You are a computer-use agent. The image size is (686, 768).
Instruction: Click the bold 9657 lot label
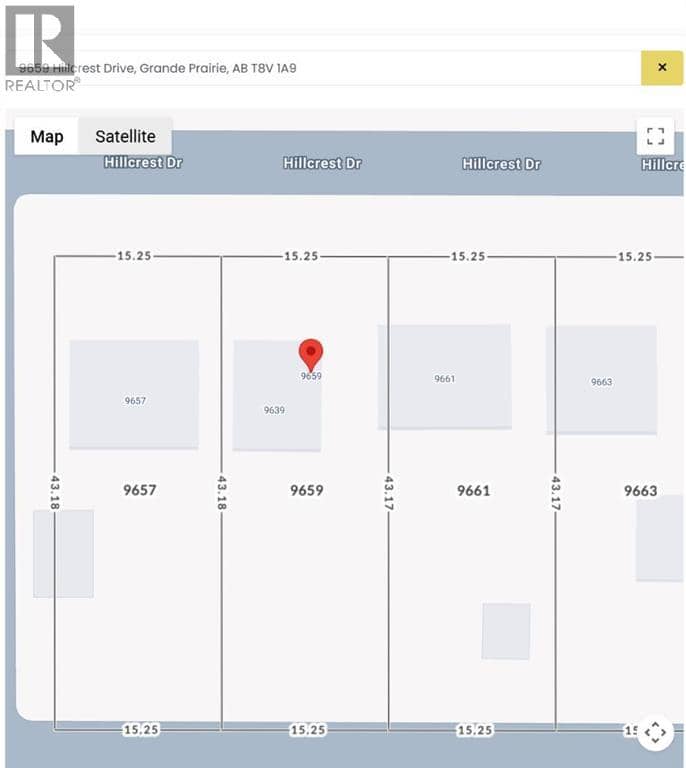[x=140, y=490]
